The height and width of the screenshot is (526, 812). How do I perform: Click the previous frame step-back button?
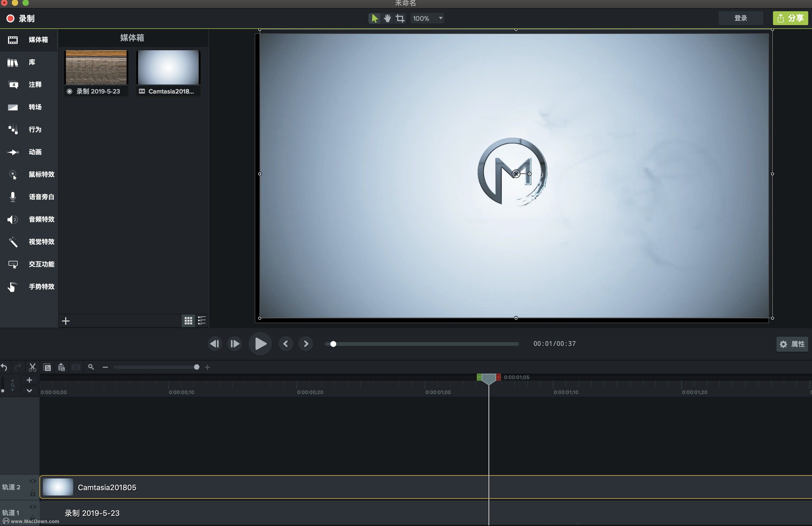tap(215, 344)
